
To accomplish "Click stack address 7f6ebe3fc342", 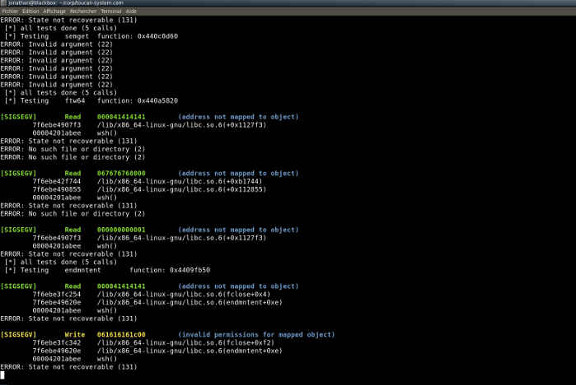I will click(57, 343).
